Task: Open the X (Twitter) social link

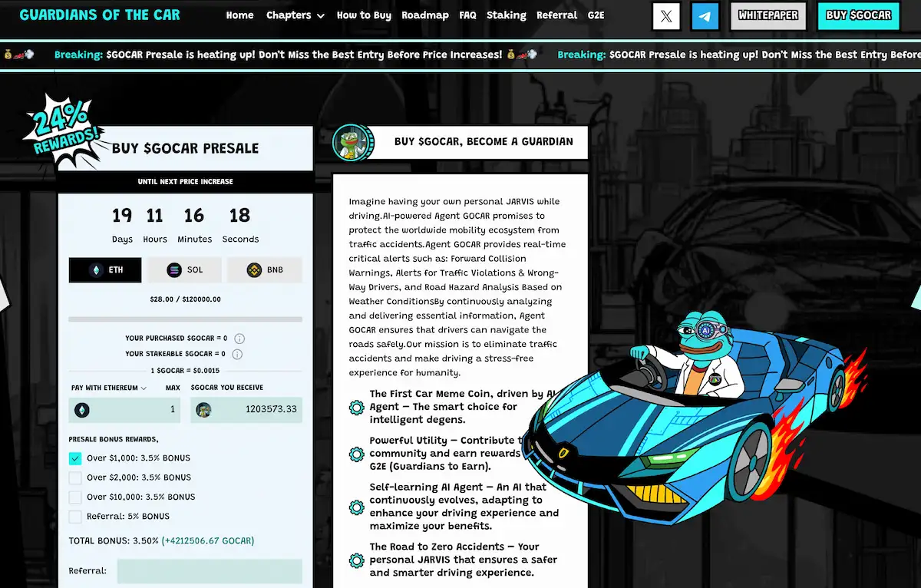Action: [x=666, y=16]
